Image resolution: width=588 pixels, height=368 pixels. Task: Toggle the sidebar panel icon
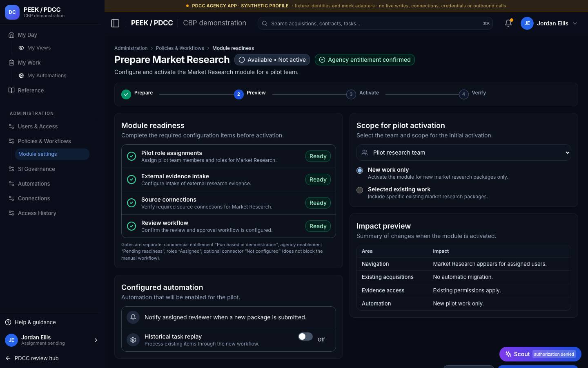click(x=115, y=23)
